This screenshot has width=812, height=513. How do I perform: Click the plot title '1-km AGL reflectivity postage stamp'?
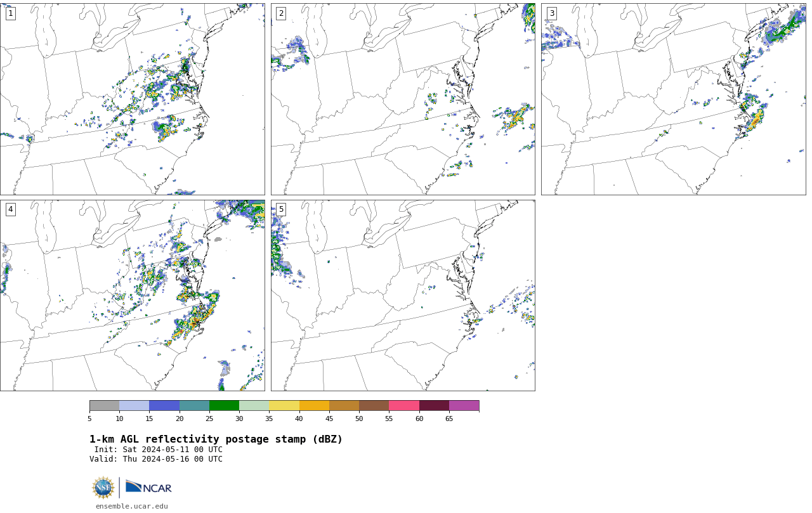click(216, 439)
